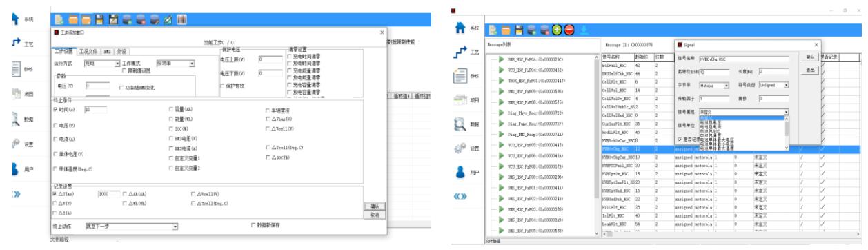Viewport: 868px width, 250px height.
Task: Toggle the 时间(s) stop condition checkbox
Action: coord(56,109)
